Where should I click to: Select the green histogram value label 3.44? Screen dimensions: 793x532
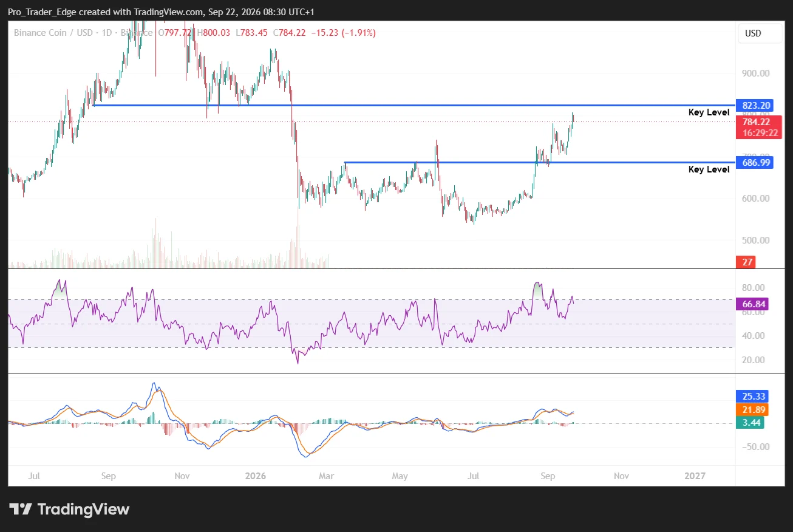tap(749, 422)
